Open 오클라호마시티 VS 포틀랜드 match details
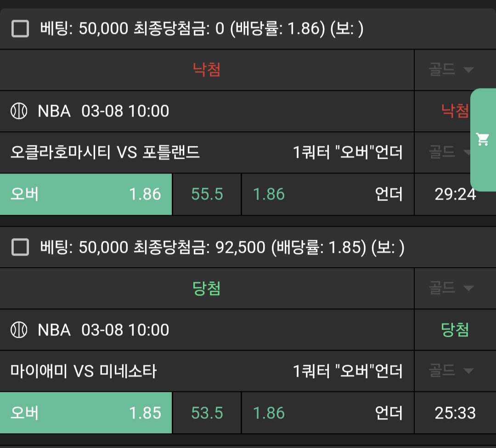The height and width of the screenshot is (448, 496). (105, 152)
